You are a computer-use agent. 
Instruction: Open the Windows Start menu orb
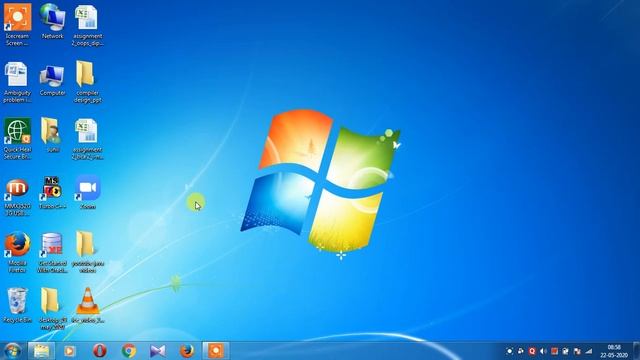(x=12, y=351)
